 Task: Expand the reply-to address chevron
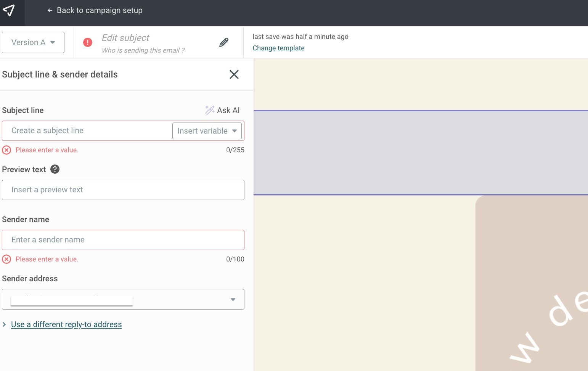[x=4, y=324]
